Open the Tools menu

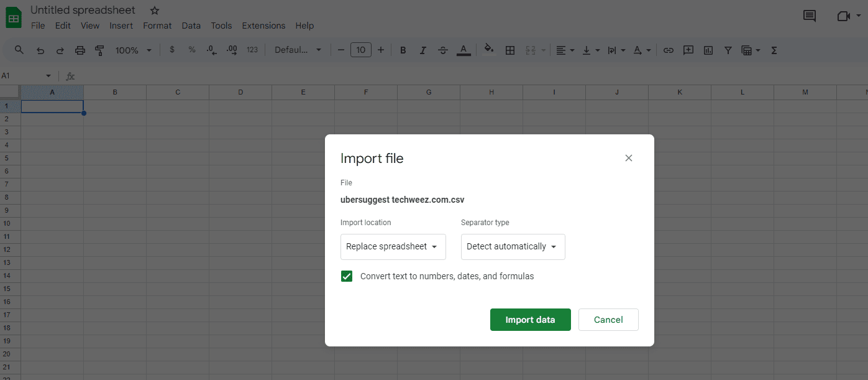tap(221, 25)
